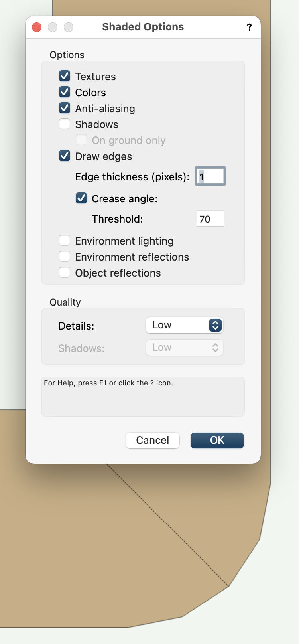The height and width of the screenshot is (644, 299).
Task: Click the stepper chevrons on Details selector
Action: pos(214,325)
